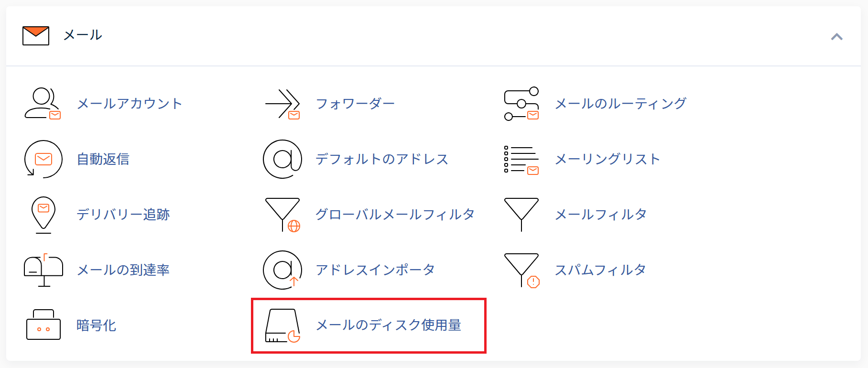Collapse the メール section with chevron
868x368 pixels.
836,37
